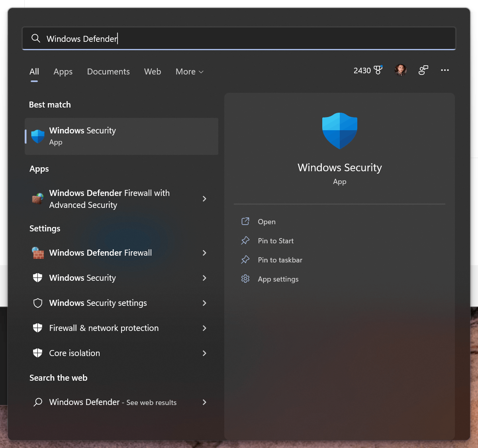Viewport: 478px width, 448px height.
Task: Open the three-dot more options menu
Action: [x=445, y=70]
